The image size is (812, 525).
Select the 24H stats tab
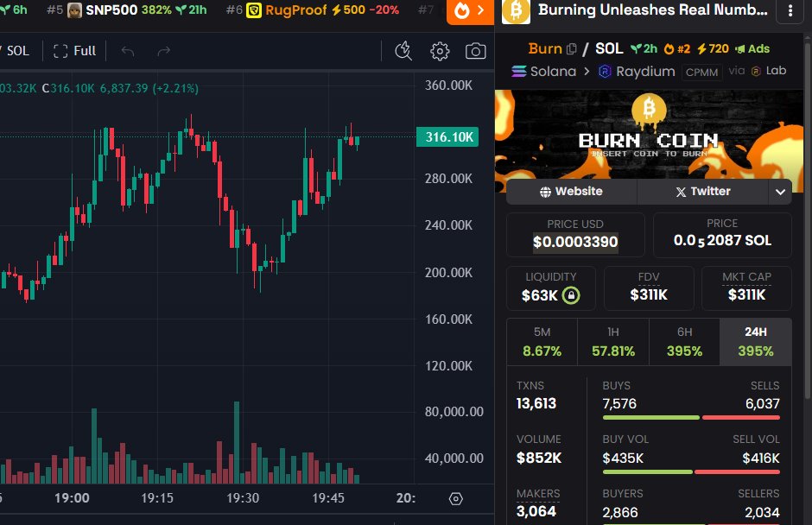tap(756, 342)
